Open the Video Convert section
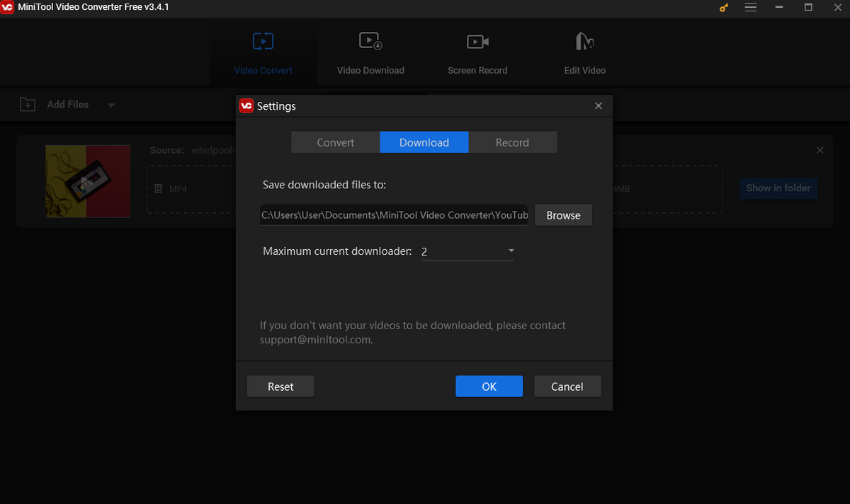850x504 pixels. click(x=263, y=53)
